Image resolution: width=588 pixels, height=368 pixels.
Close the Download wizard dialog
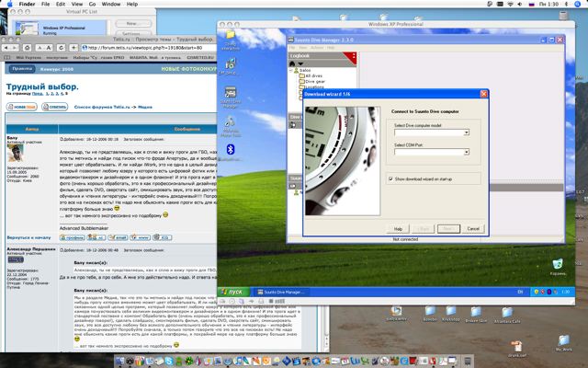[x=483, y=94]
